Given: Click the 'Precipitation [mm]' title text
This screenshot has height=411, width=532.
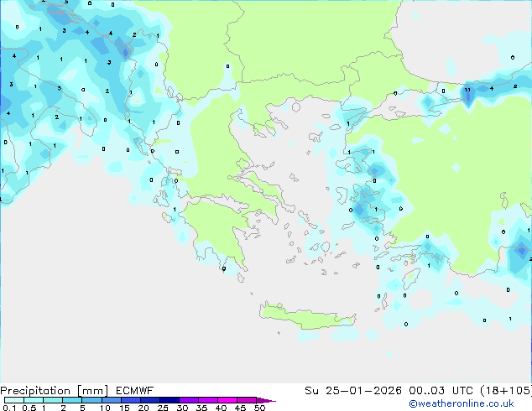Looking at the screenshot, I should (x=55, y=391).
